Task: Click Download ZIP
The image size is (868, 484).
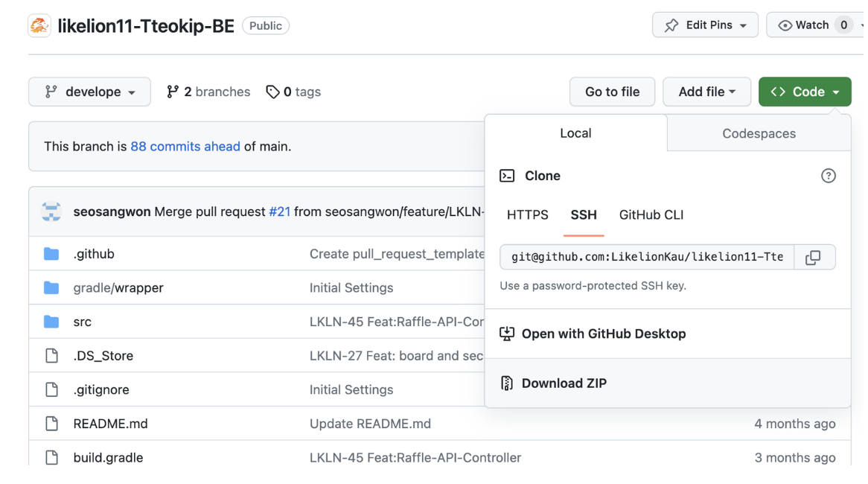Action: 564,383
